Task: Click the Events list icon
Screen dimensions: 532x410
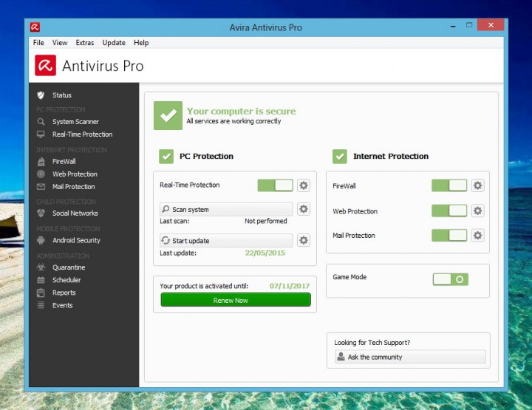Action: pyautogui.click(x=41, y=305)
